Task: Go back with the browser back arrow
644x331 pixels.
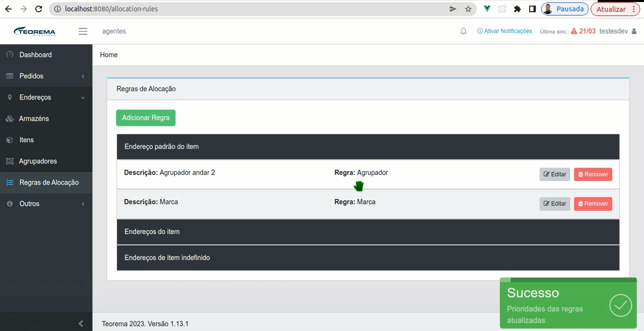Action: 8,9
